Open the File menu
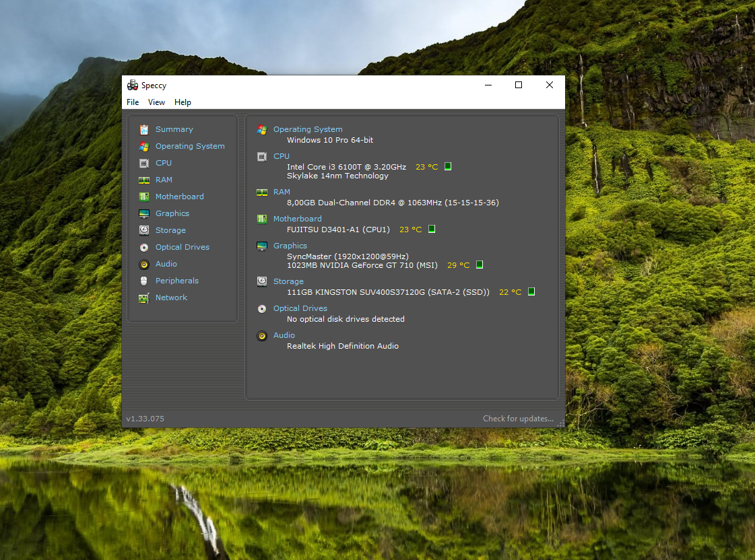This screenshot has width=755, height=560. (133, 102)
